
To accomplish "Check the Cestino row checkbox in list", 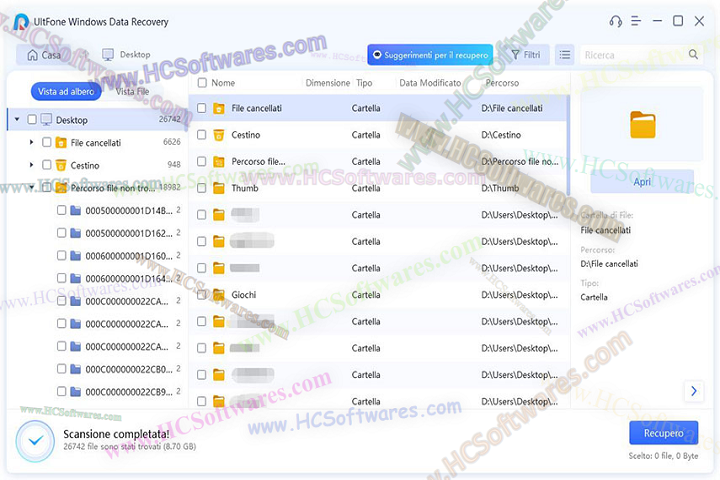I will 202,135.
